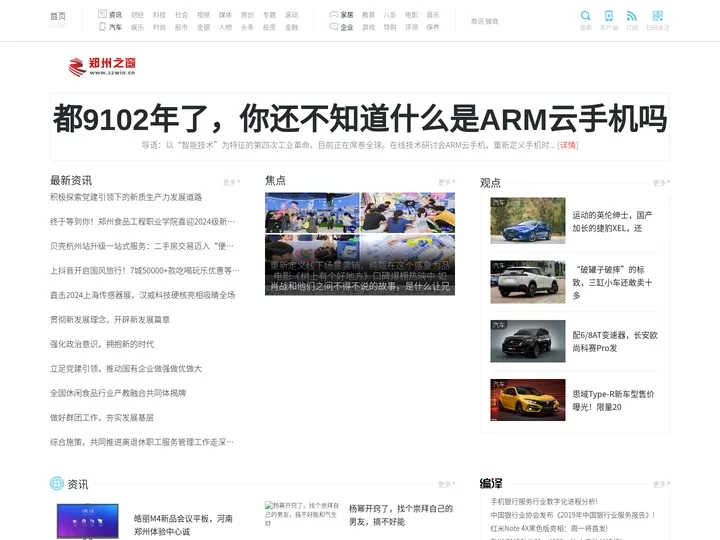Open 杨幂开窍了 article title

click(401, 515)
